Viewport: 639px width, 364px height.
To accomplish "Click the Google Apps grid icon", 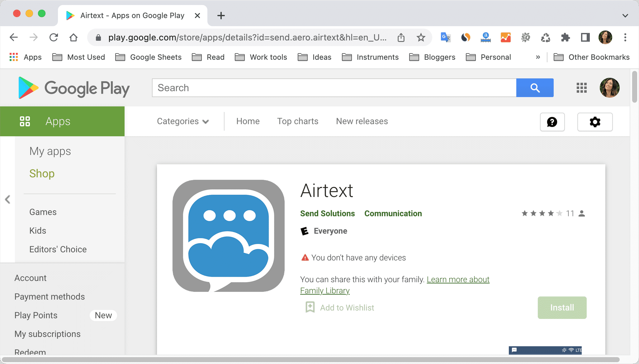I will point(581,88).
